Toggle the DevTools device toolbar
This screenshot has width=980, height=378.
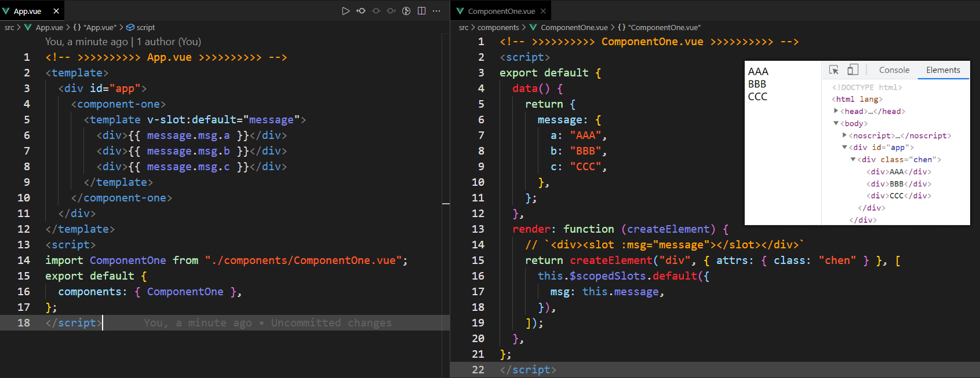(x=853, y=70)
